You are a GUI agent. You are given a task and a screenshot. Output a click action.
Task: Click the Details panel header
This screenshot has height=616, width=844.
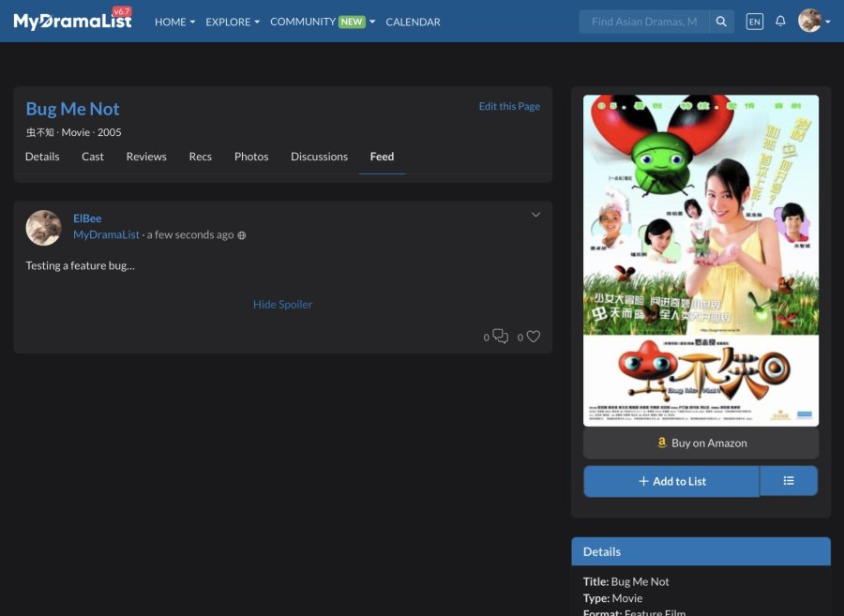click(701, 551)
